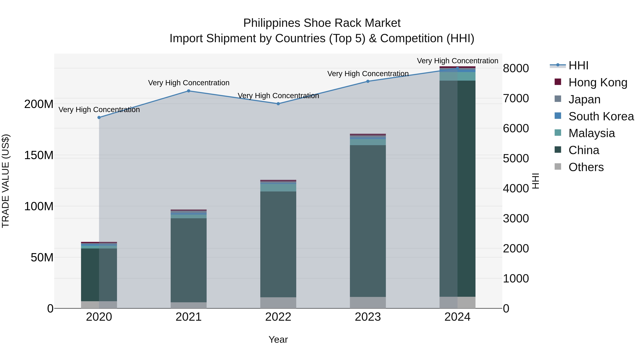Click the 2022 x-axis label
Image resolution: width=644 pixels, height=362 pixels.
click(278, 317)
